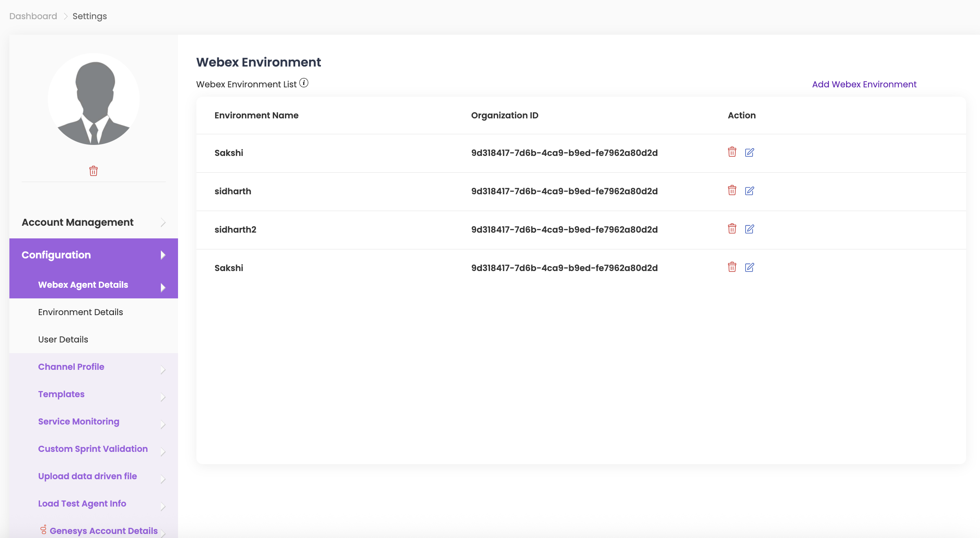
Task: Click Add Webex Environment link
Action: (864, 84)
